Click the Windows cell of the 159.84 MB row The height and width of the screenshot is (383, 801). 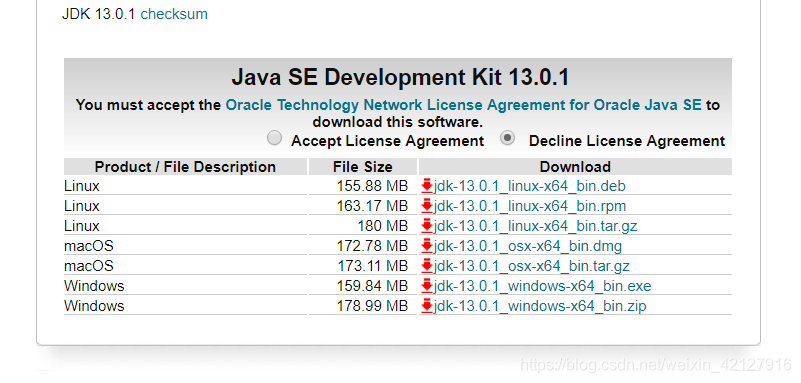(x=185, y=286)
